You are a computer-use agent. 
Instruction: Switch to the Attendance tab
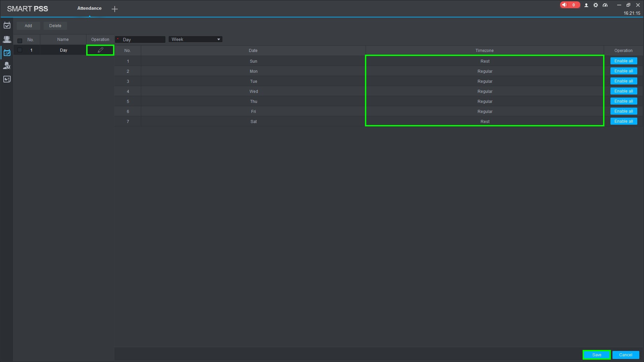(89, 8)
